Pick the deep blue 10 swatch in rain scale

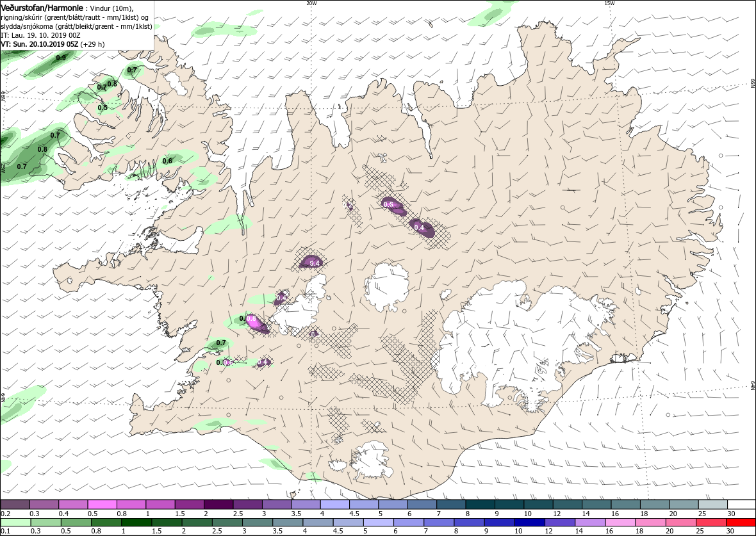tap(529, 523)
